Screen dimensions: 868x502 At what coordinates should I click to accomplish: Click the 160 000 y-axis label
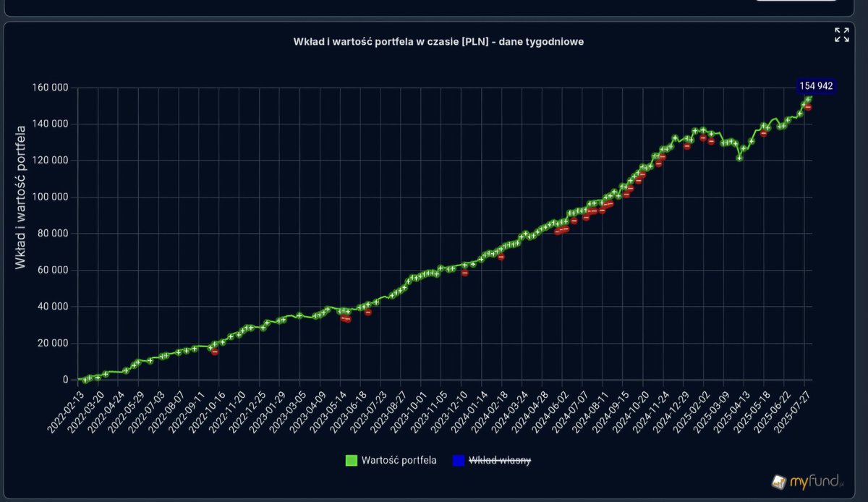point(52,87)
